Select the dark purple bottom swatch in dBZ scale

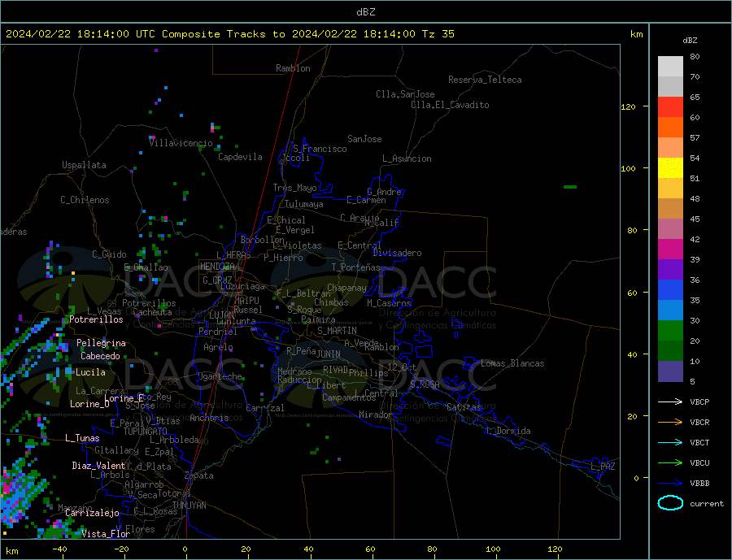[670, 371]
